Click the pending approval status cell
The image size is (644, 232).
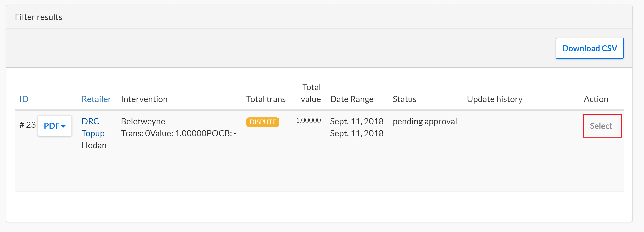click(425, 121)
